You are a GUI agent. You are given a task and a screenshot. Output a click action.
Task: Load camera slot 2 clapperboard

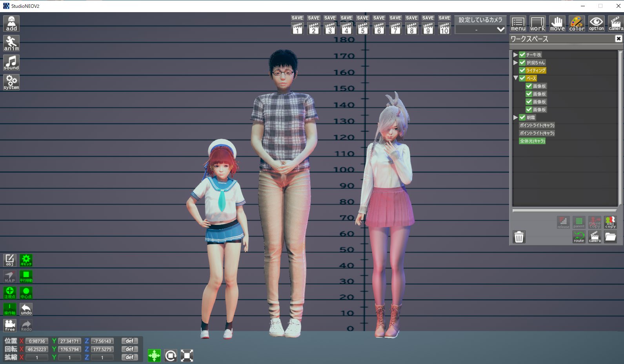pos(314,29)
